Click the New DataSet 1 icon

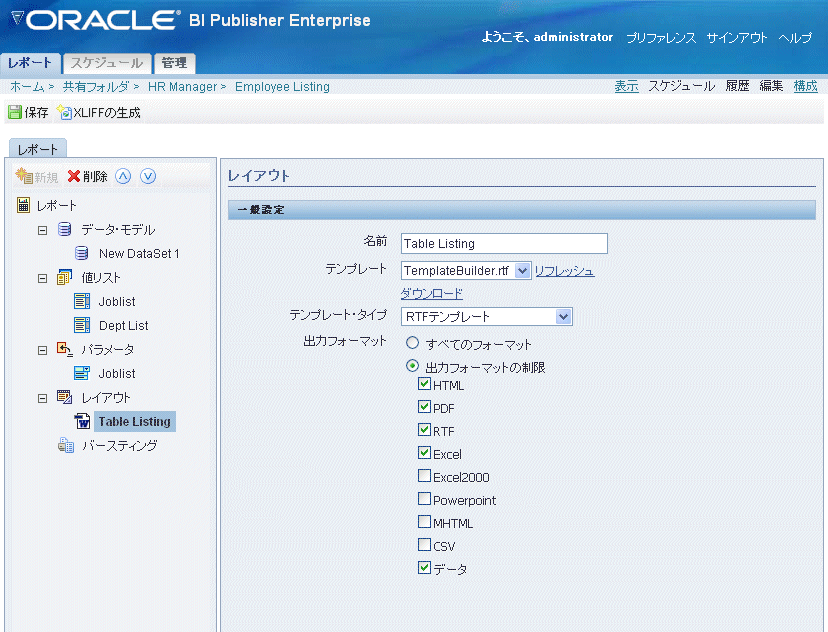tap(81, 253)
